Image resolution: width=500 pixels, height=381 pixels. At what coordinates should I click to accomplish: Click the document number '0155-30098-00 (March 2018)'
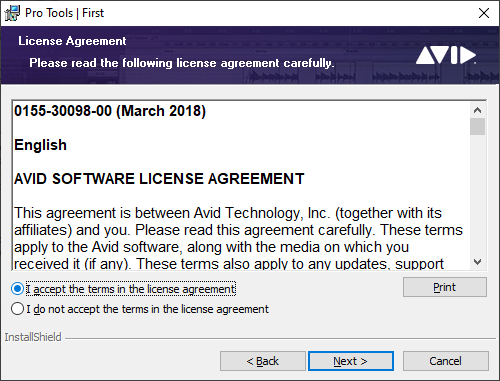(x=110, y=111)
